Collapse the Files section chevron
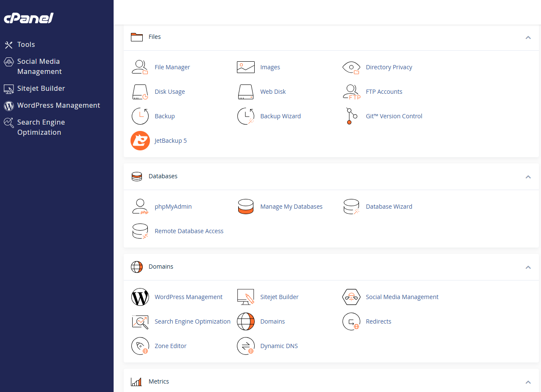Viewport: 541px width, 392px height. coord(528,37)
